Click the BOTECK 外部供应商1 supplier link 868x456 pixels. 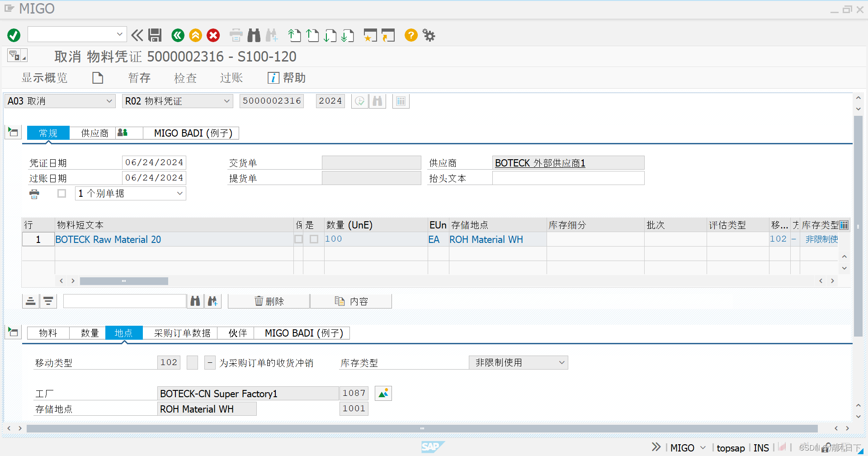540,163
